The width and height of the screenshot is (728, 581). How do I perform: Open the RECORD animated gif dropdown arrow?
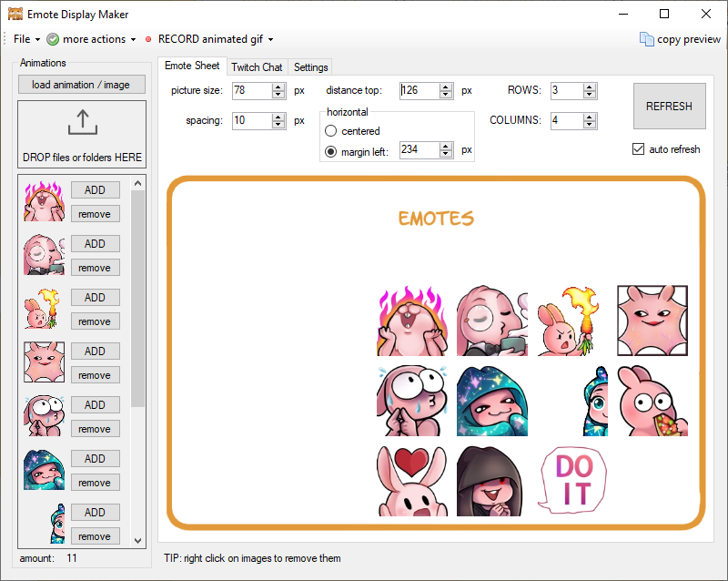[269, 39]
